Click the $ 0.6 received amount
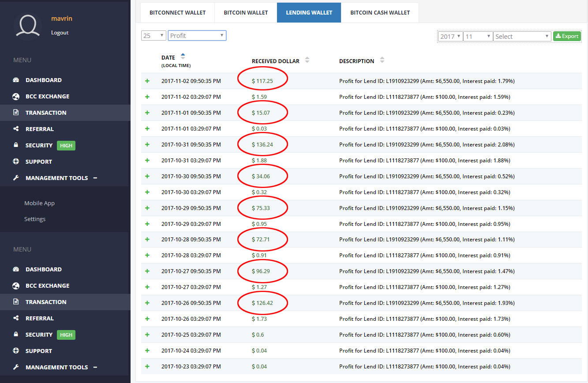588x383 pixels. click(258, 335)
